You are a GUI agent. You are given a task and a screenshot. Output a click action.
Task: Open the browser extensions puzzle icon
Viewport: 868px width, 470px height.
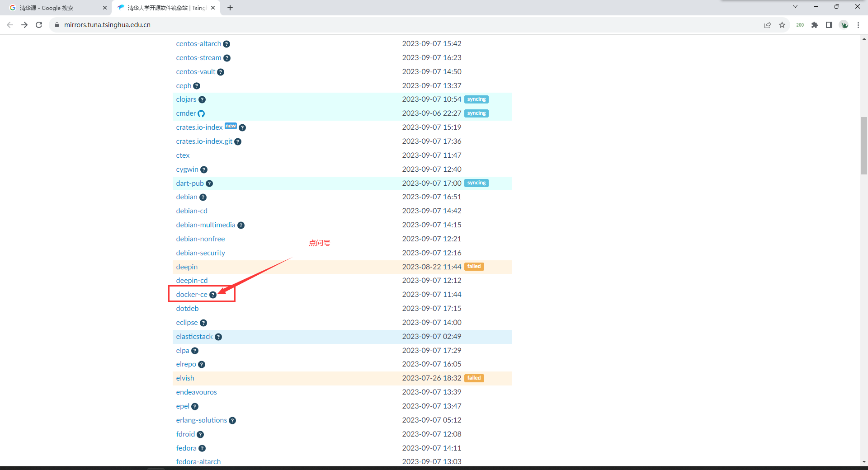tap(815, 25)
